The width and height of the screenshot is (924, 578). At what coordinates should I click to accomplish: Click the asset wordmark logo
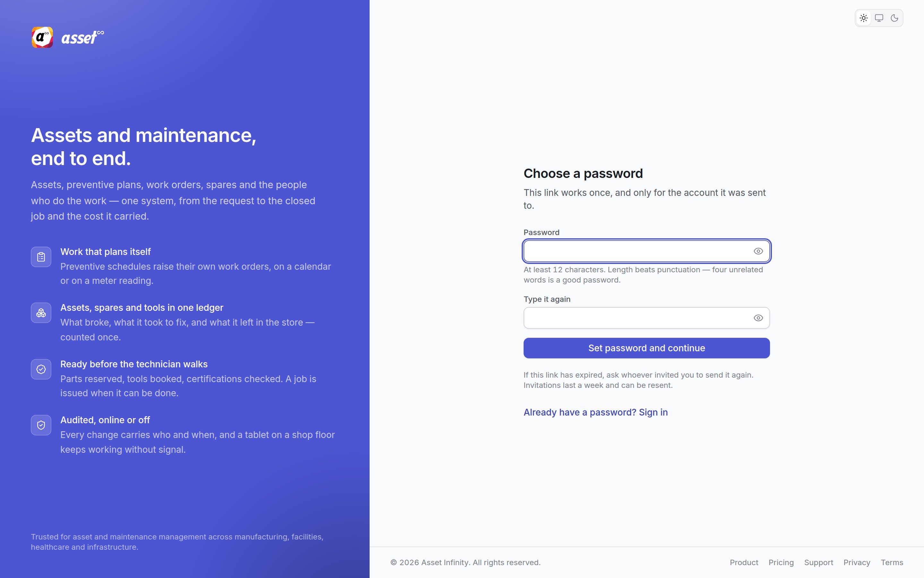[82, 38]
